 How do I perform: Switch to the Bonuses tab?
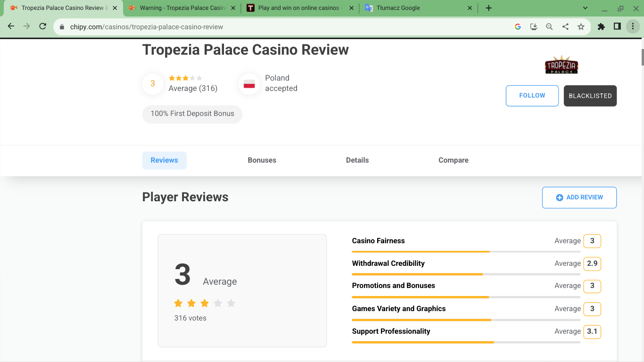coord(262,160)
